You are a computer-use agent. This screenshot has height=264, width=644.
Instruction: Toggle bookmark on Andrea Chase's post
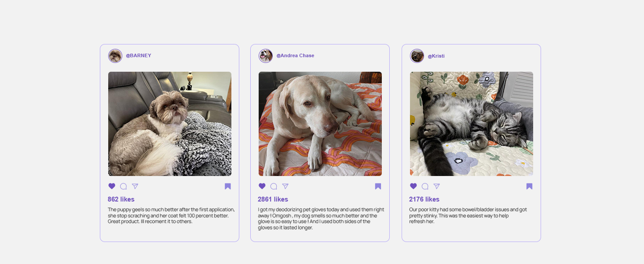click(x=378, y=186)
